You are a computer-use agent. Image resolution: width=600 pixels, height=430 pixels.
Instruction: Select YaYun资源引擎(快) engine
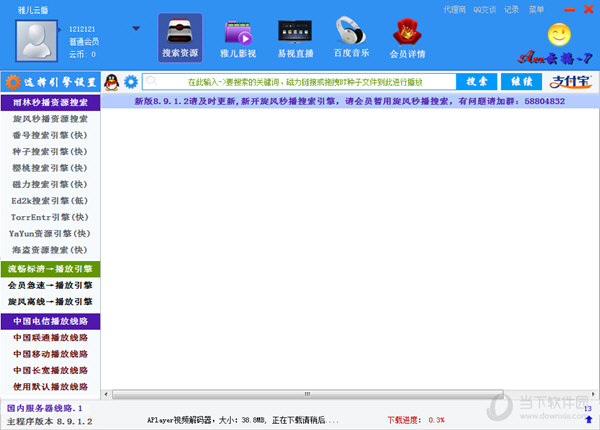(x=51, y=234)
